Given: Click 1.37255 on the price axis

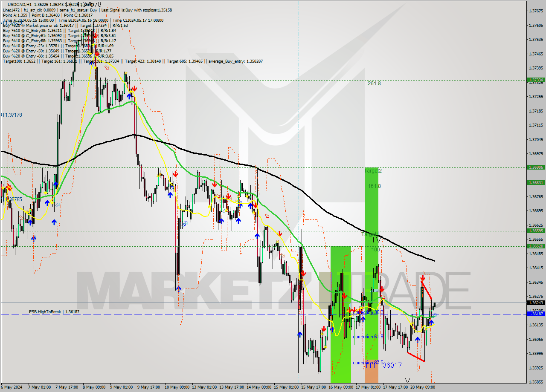Looking at the screenshot, I should point(537,97).
